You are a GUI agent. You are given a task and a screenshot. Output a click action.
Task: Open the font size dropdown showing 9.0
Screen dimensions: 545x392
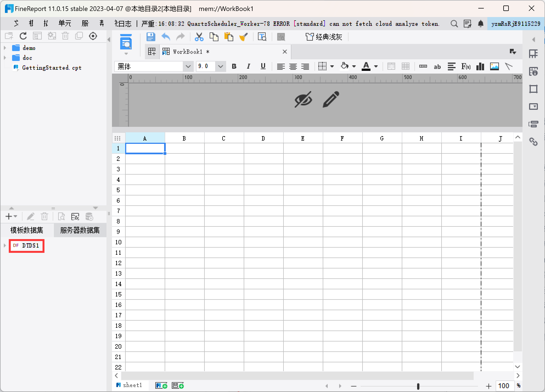[x=211, y=66]
